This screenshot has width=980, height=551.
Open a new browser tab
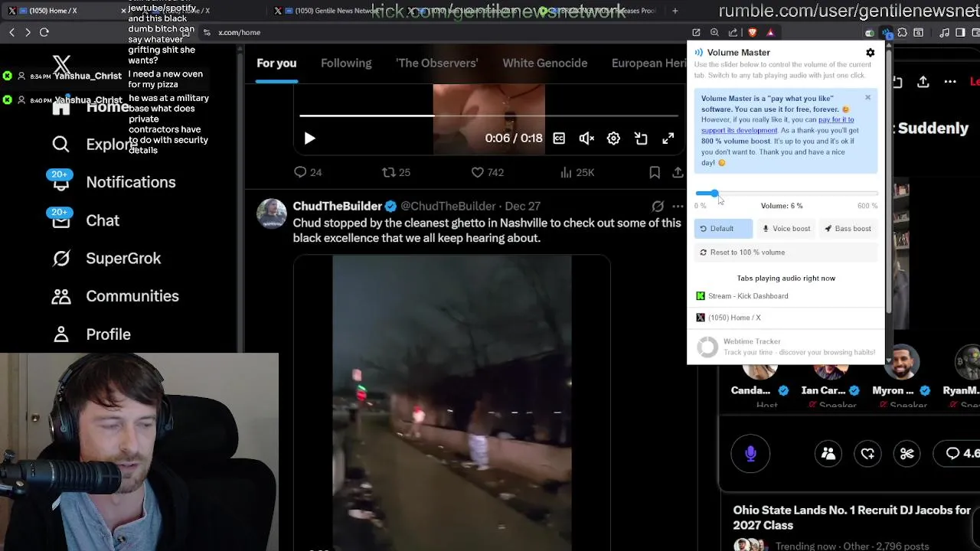point(675,11)
